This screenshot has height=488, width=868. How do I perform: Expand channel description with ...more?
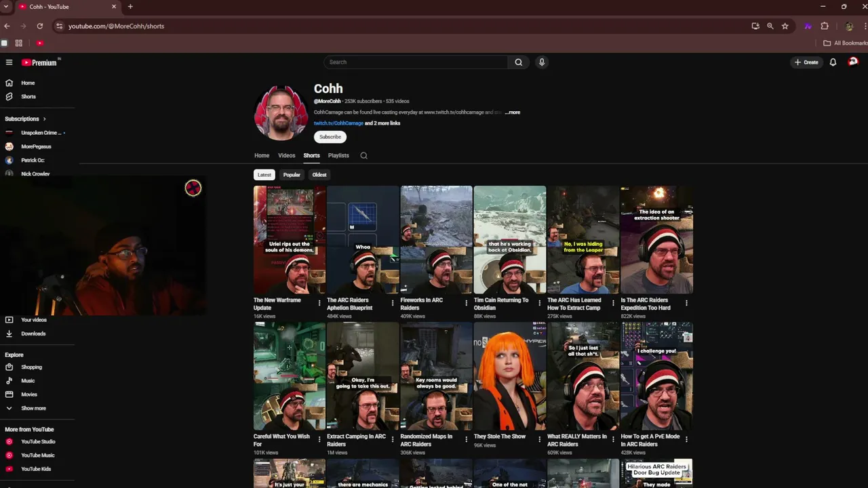(x=513, y=113)
